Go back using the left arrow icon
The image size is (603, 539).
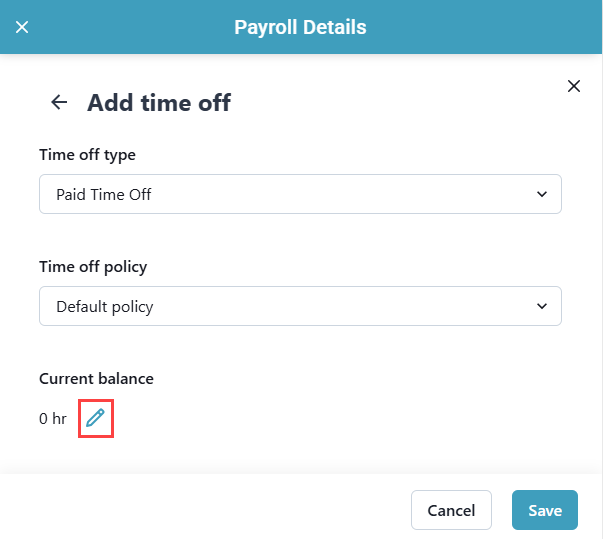[x=59, y=102]
